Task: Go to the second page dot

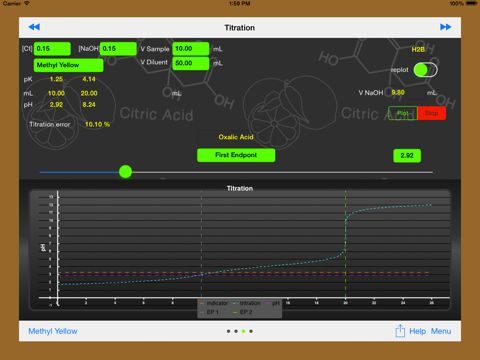Action: (236, 331)
